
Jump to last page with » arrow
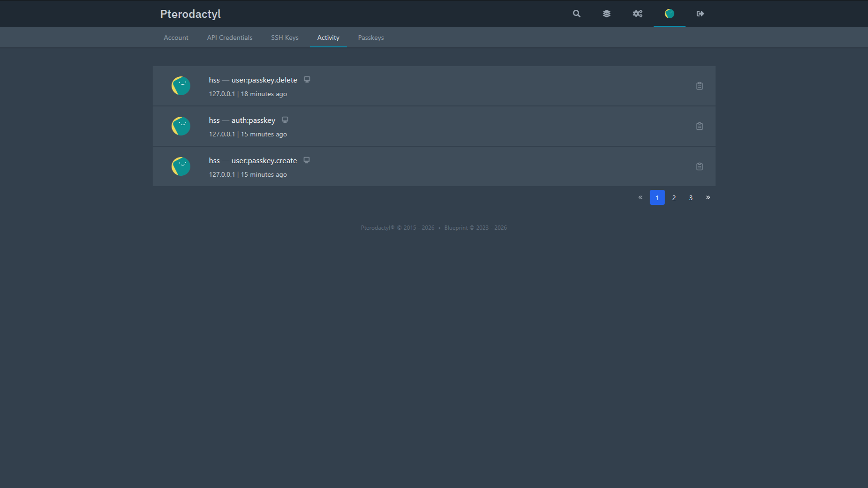click(x=708, y=197)
